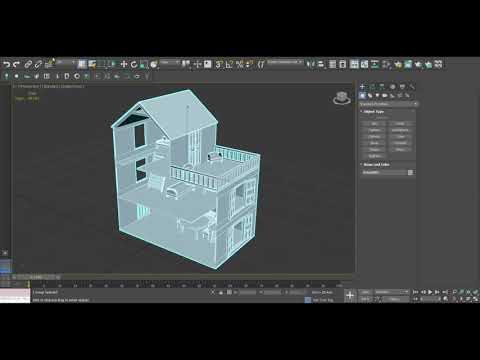Activate the Select and Scale tool
This screenshot has height=360, width=480.
coord(144,64)
